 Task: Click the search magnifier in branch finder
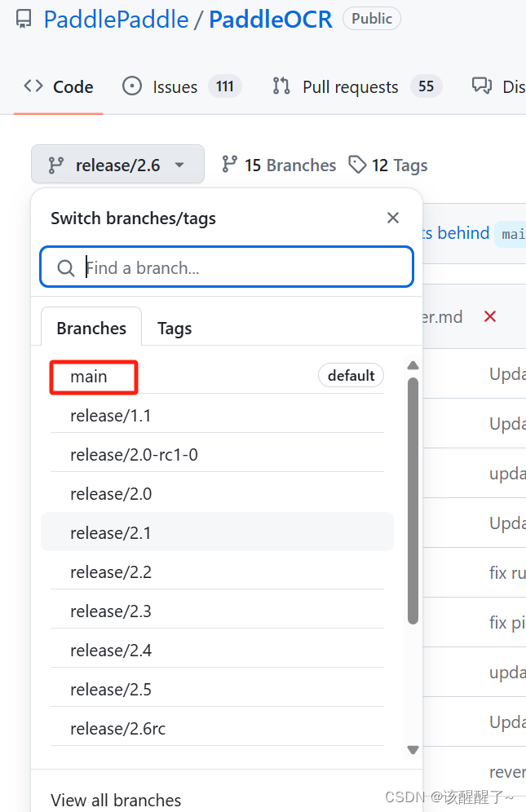click(66, 267)
